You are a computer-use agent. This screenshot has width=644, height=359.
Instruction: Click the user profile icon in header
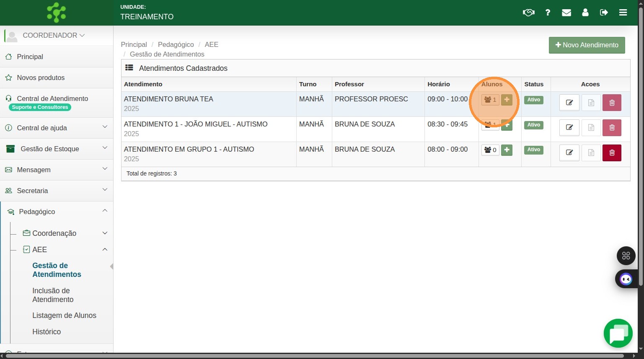point(585,13)
